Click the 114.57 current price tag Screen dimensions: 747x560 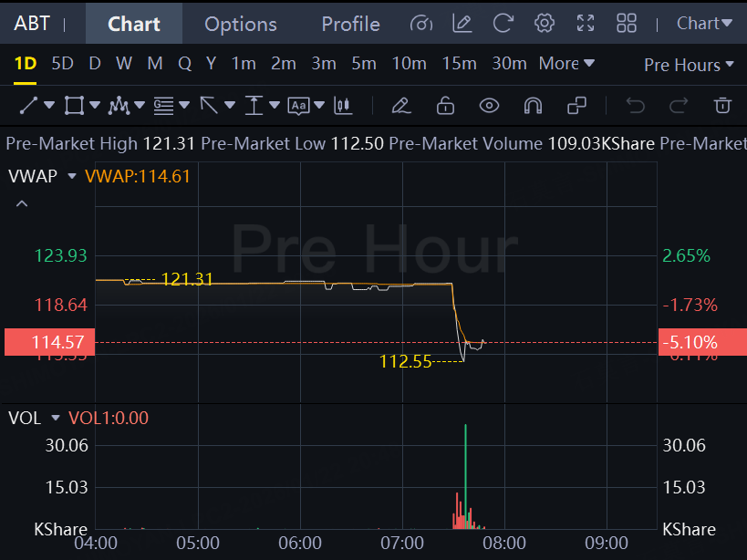(x=49, y=342)
